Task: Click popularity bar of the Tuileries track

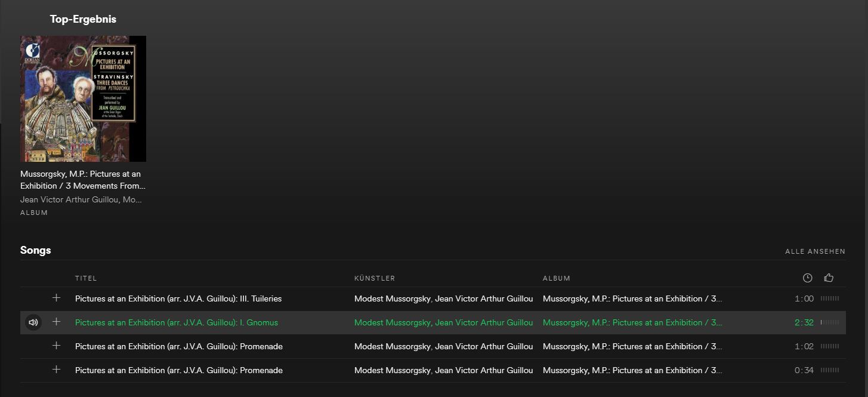Action: (x=830, y=298)
